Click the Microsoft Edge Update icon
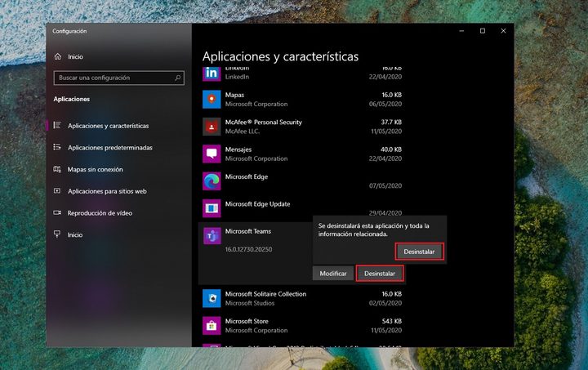The width and height of the screenshot is (588, 370). coord(212,208)
